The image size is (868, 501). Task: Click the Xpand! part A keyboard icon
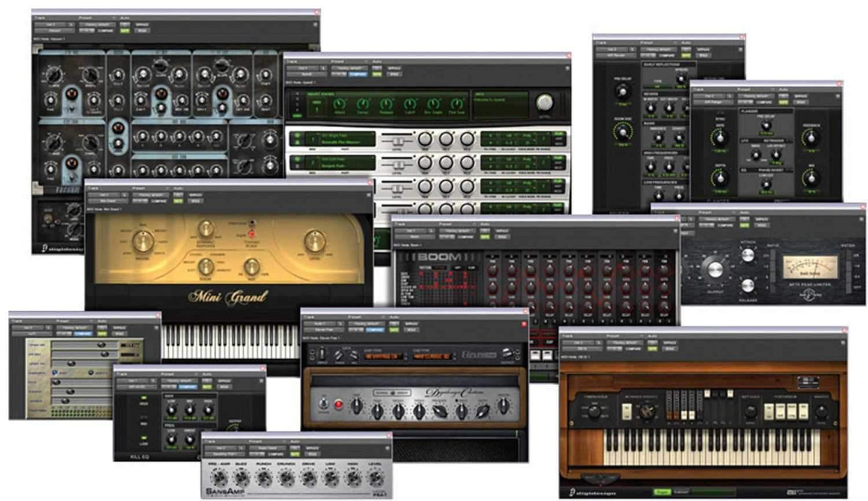[297, 142]
